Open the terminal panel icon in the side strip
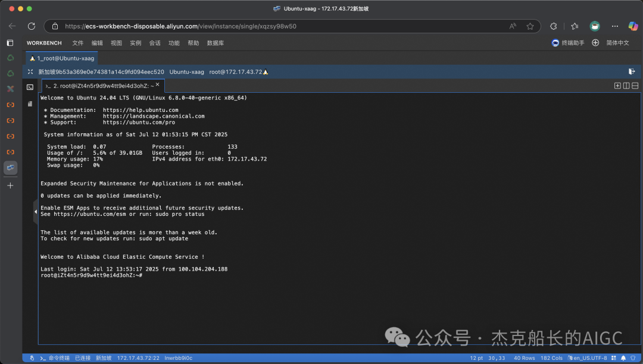This screenshot has width=643, height=364. pos(30,87)
